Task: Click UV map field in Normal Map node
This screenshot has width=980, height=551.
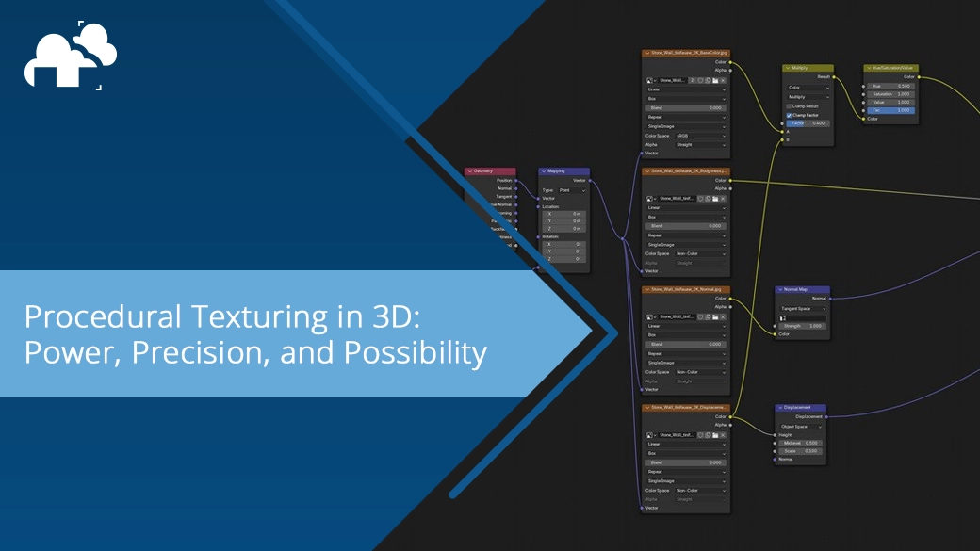Action: tap(803, 318)
